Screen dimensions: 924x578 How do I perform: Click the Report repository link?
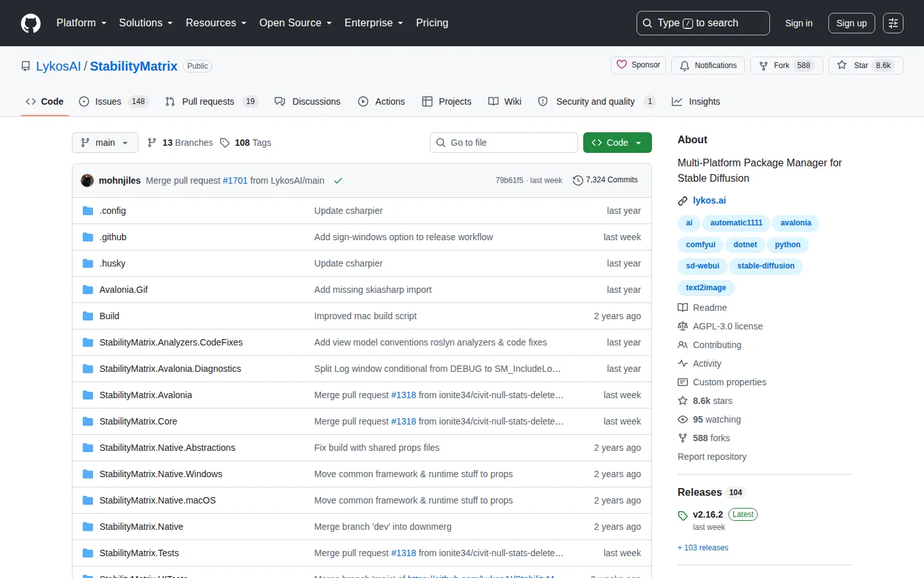pyautogui.click(x=712, y=457)
